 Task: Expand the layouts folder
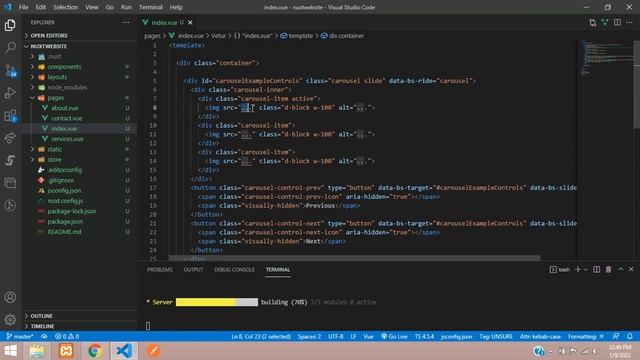[x=57, y=77]
